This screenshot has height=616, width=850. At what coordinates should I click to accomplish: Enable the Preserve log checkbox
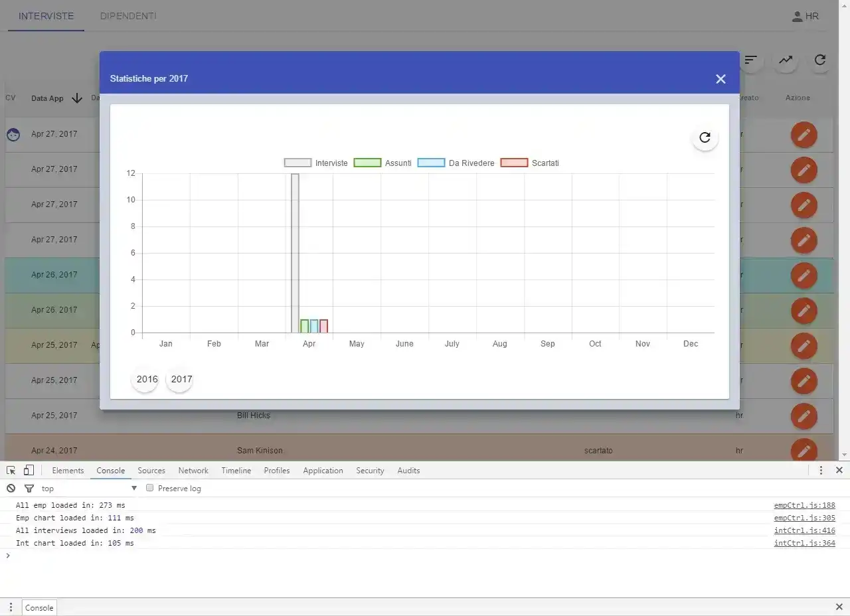click(x=149, y=488)
